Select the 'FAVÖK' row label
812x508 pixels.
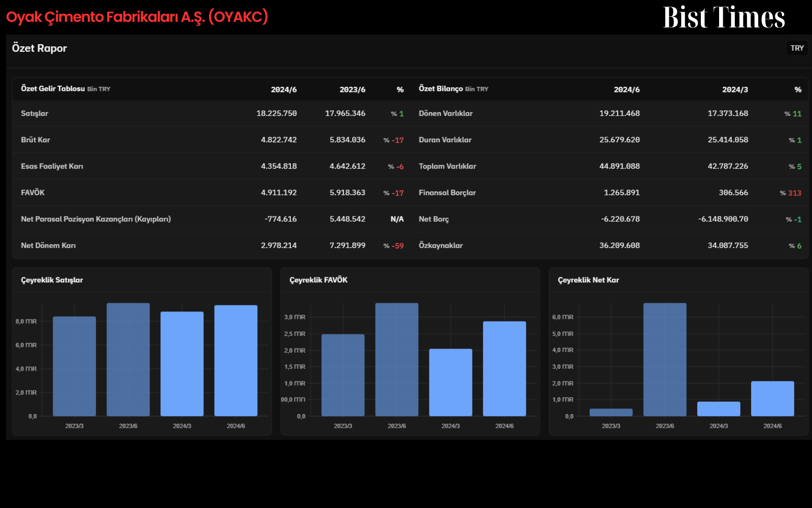[x=32, y=193]
